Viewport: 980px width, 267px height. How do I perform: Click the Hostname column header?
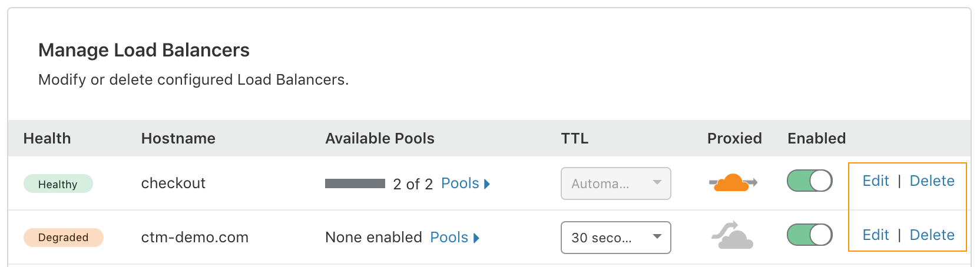click(x=178, y=139)
